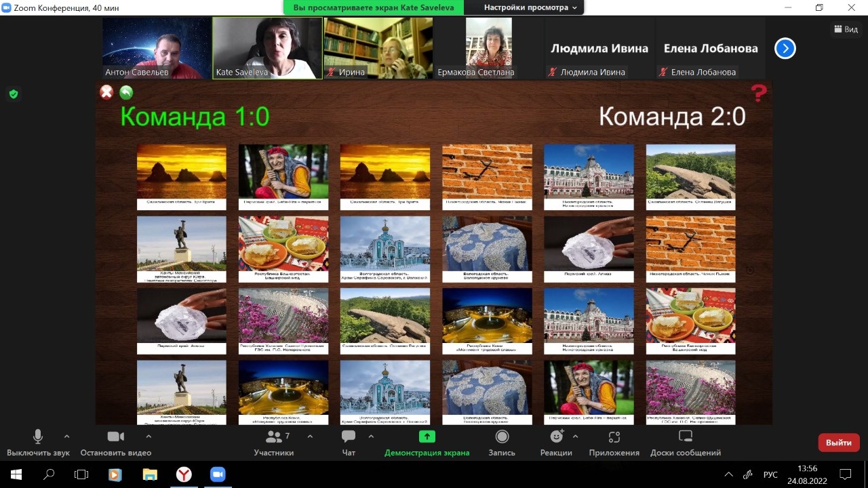Close the game with red X icon
The width and height of the screenshot is (868, 488).
pyautogui.click(x=106, y=92)
